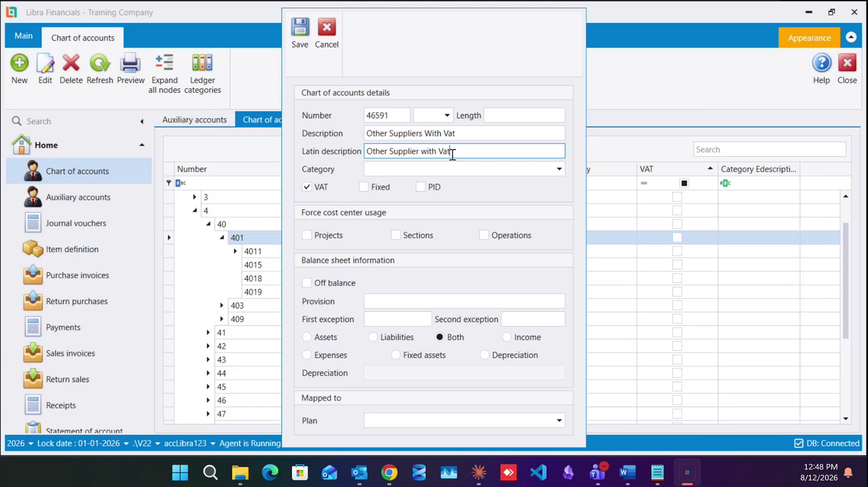Click the Delete toolbar icon

tap(71, 63)
